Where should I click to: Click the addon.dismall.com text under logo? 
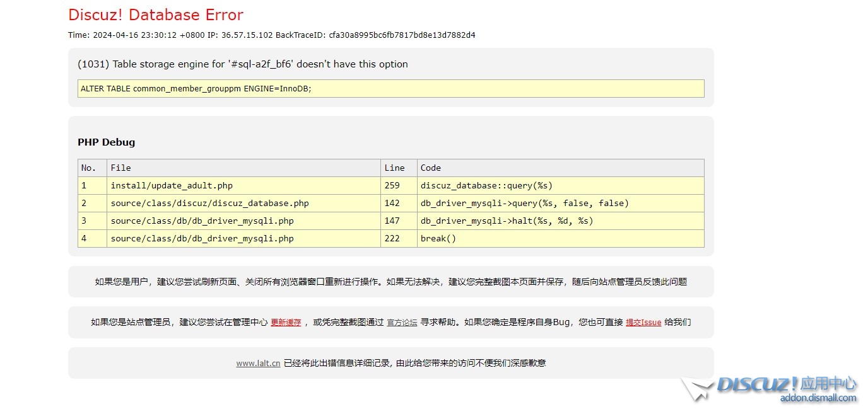pyautogui.click(x=818, y=398)
